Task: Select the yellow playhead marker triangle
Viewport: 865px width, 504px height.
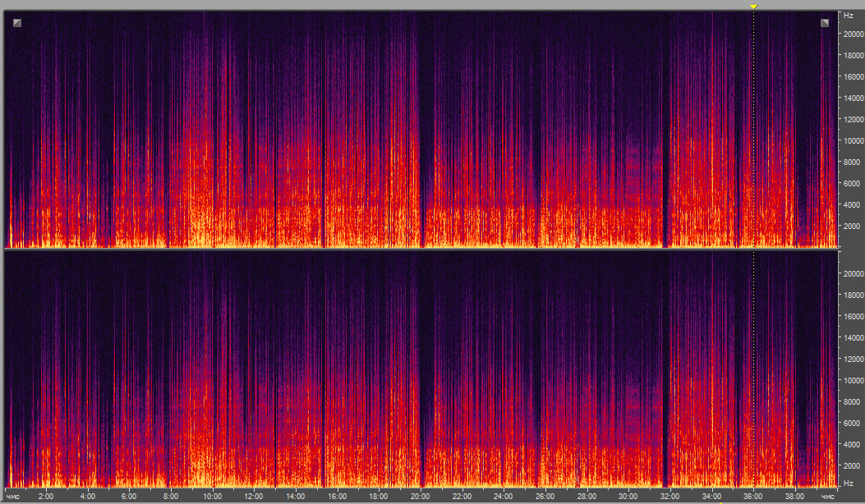Action: 753,7
